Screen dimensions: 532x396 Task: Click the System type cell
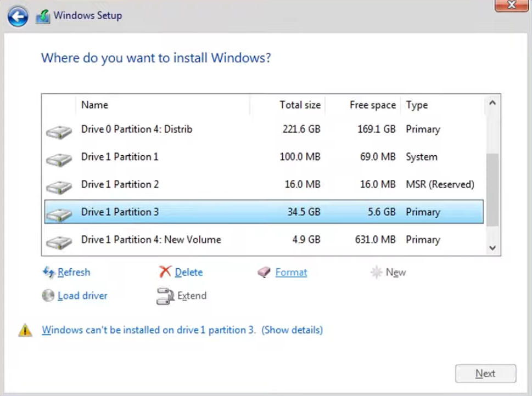tap(422, 157)
